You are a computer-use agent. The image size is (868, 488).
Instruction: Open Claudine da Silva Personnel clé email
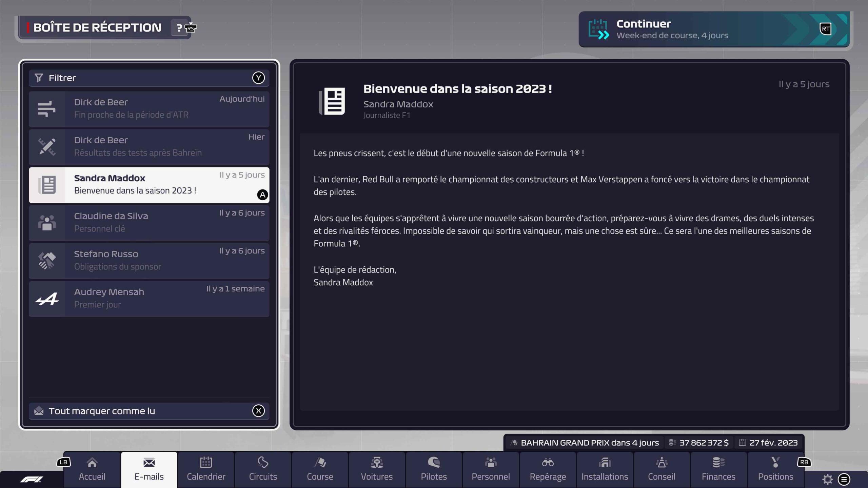(x=149, y=223)
